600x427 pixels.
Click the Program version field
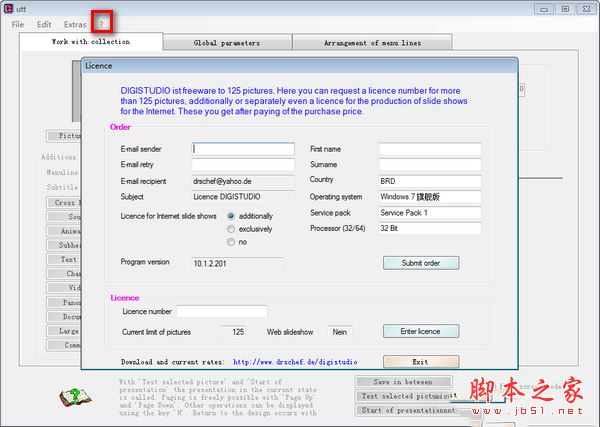[x=237, y=263]
